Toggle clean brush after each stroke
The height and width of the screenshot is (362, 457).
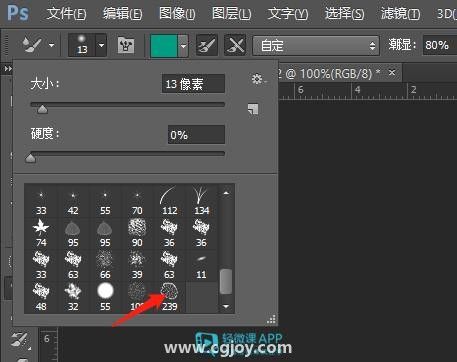[x=235, y=45]
